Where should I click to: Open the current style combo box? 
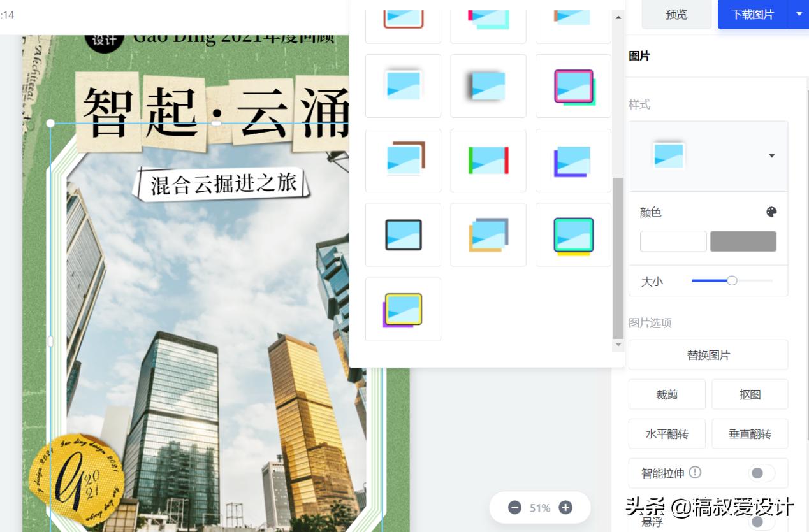pyautogui.click(x=708, y=155)
